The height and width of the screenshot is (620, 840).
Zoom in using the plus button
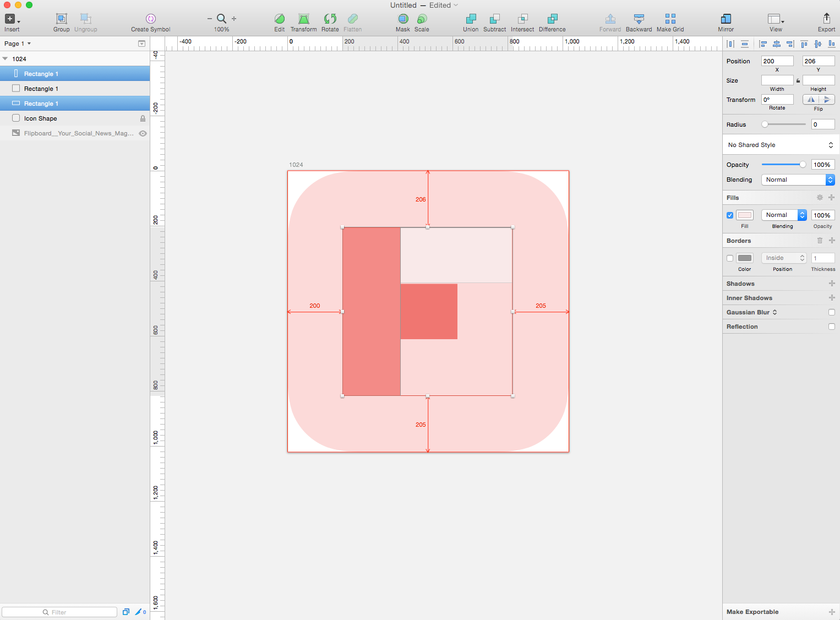click(x=234, y=17)
